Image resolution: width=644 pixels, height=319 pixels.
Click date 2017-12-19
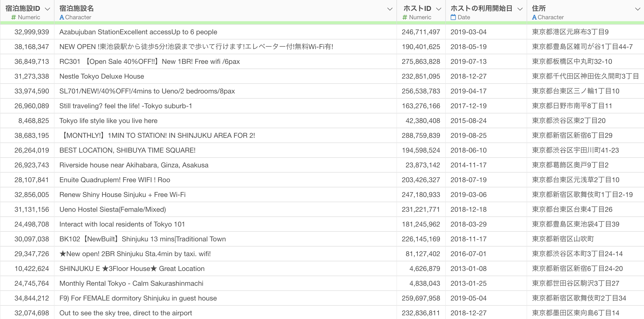point(468,106)
